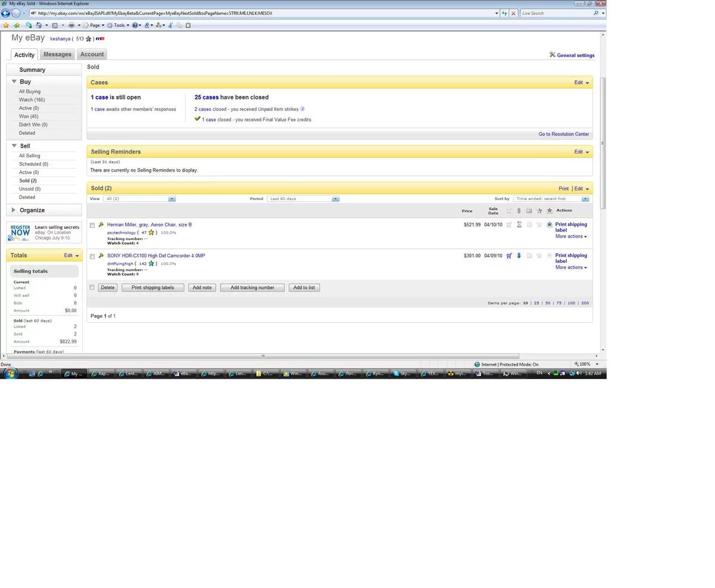
Task: Click the key icon next to Herman Miller listing
Action: 101,225
